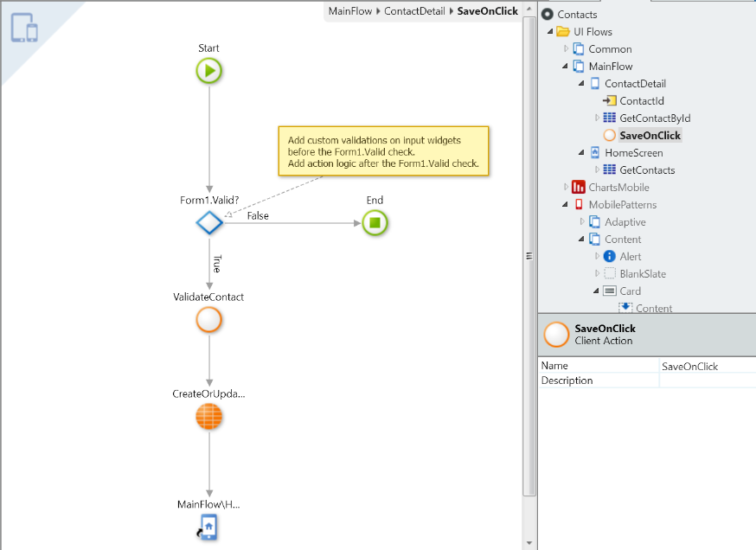Select the CreateOrUpda server action node
The image size is (756, 550).
(208, 417)
